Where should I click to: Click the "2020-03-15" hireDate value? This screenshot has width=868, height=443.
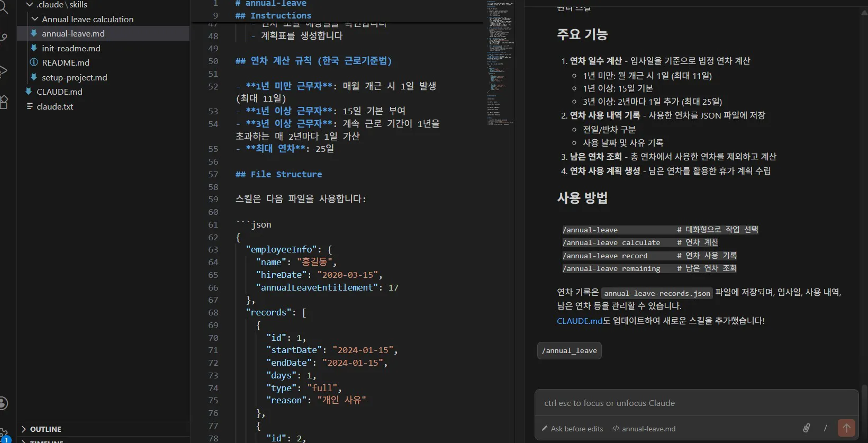348,275
